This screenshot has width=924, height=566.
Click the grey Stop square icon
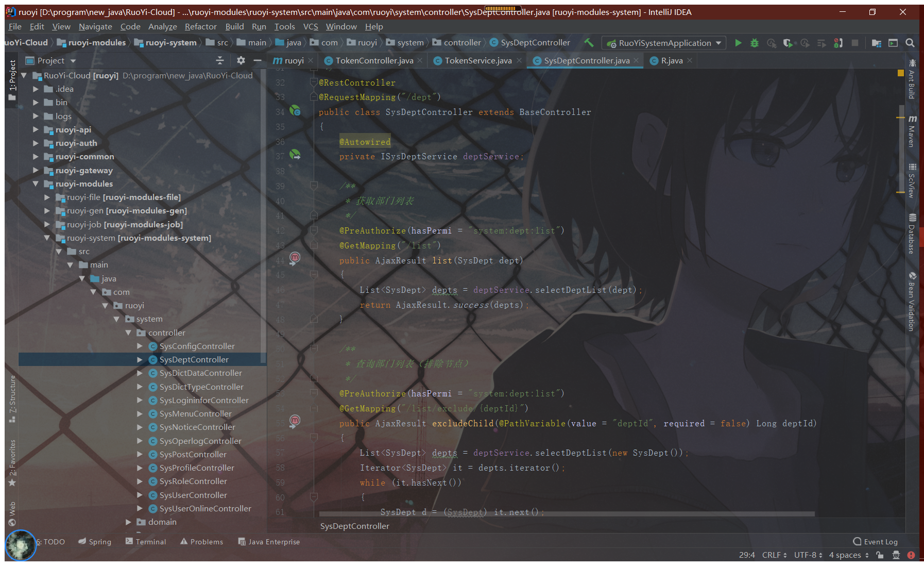tap(855, 43)
